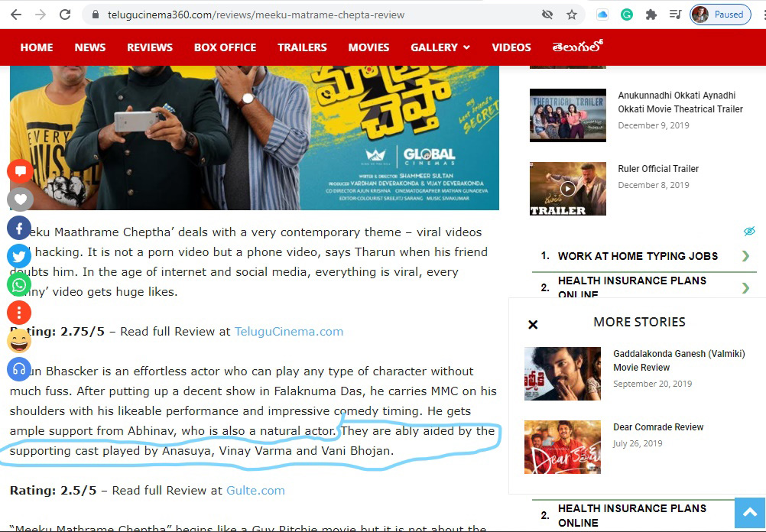Open Gaddalakonda Ganesh review thumbnail
The width and height of the screenshot is (766, 532).
pos(563,374)
